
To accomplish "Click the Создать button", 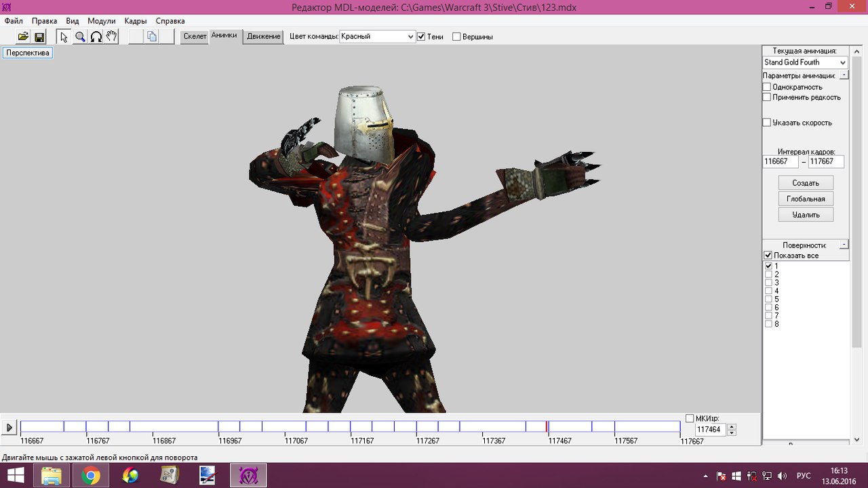I will pyautogui.click(x=806, y=183).
